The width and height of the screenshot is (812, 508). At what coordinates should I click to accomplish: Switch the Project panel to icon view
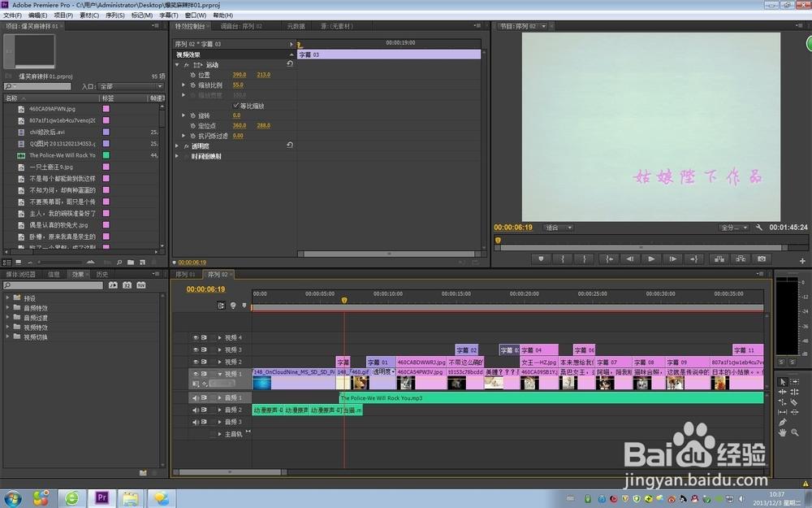pyautogui.click(x=19, y=263)
